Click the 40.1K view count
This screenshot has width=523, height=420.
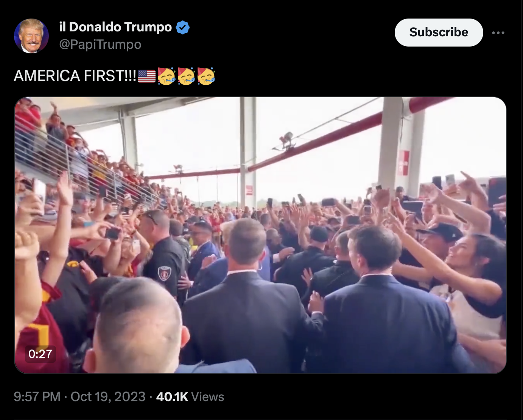[172, 397]
